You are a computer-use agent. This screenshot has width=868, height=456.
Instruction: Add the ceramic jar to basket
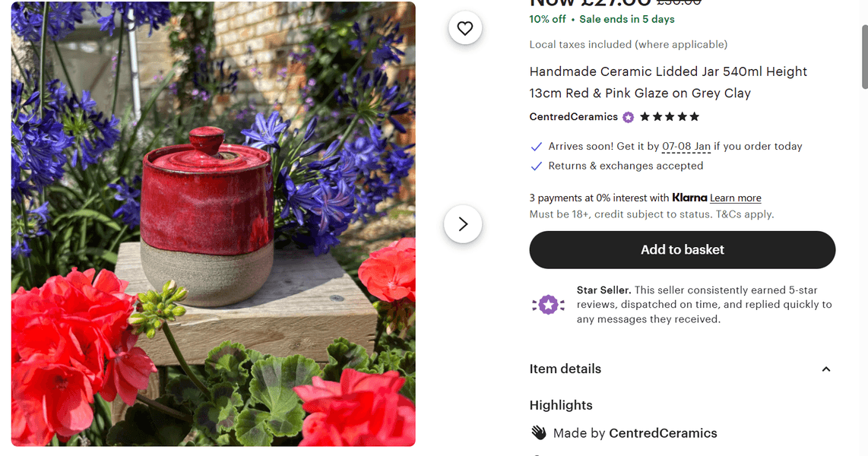pyautogui.click(x=682, y=250)
